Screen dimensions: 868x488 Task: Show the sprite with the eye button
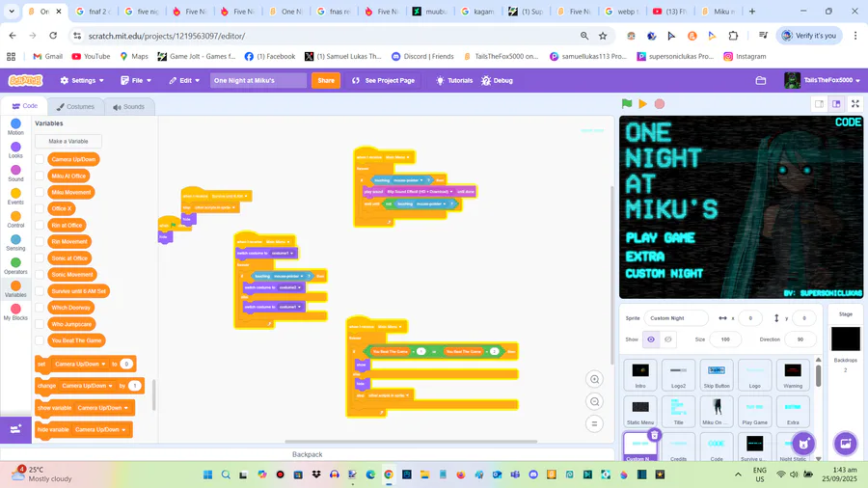coord(651,339)
